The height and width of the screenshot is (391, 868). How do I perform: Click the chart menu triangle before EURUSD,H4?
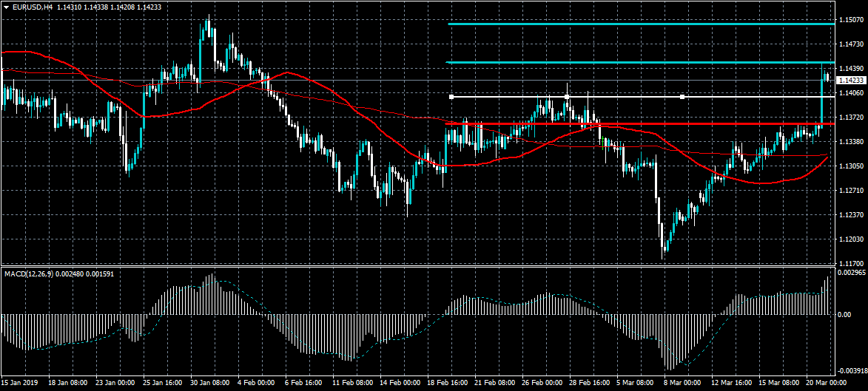point(6,7)
